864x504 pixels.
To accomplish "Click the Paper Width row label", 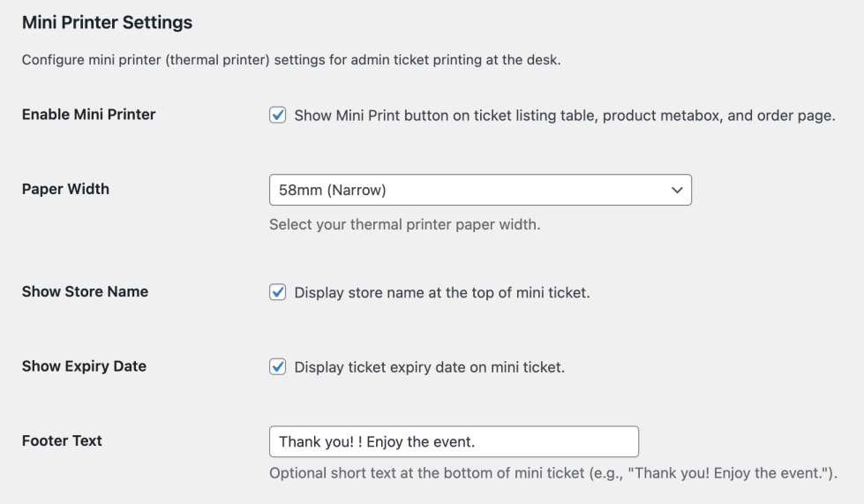I will [x=65, y=189].
